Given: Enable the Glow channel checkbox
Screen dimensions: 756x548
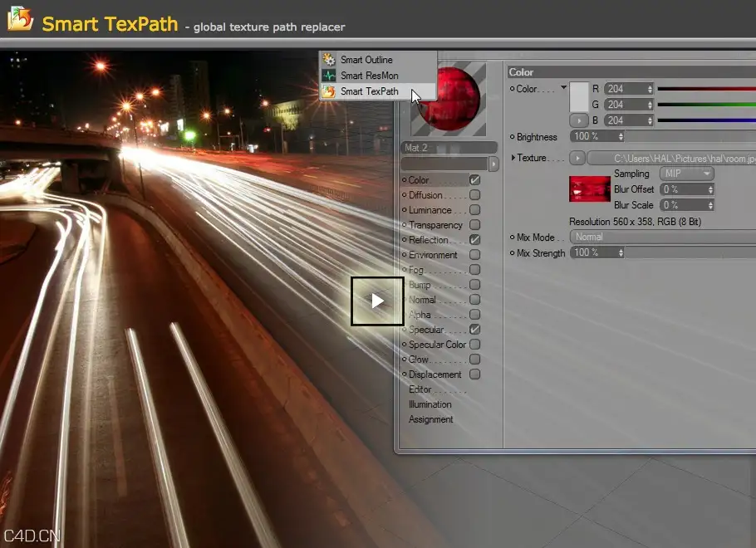Looking at the screenshot, I should click(475, 359).
